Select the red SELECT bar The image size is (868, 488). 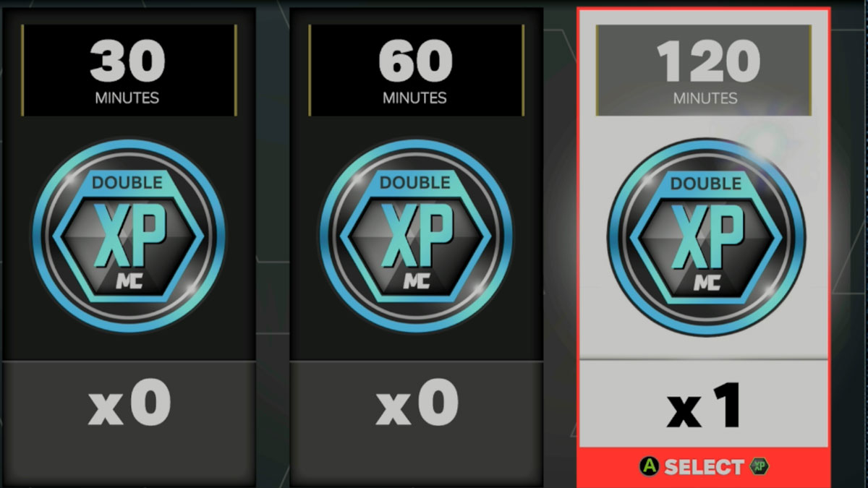pyautogui.click(x=704, y=467)
